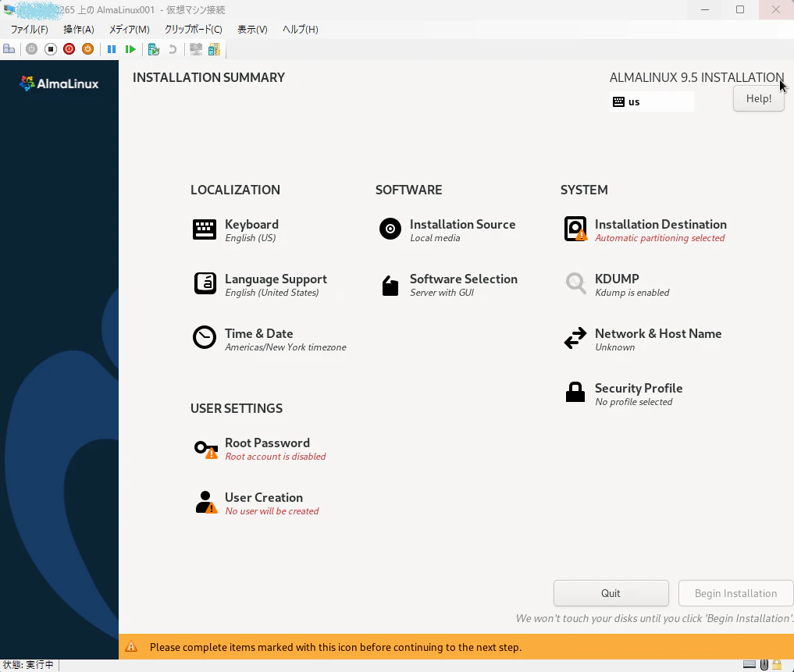794x672 pixels.
Task: Click the Language Support icon
Action: click(x=205, y=283)
